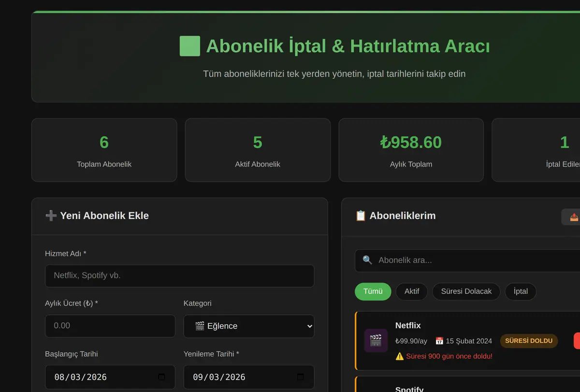Select the İptal filter tab
Viewport: 580px width, 392px height.
[x=521, y=291]
